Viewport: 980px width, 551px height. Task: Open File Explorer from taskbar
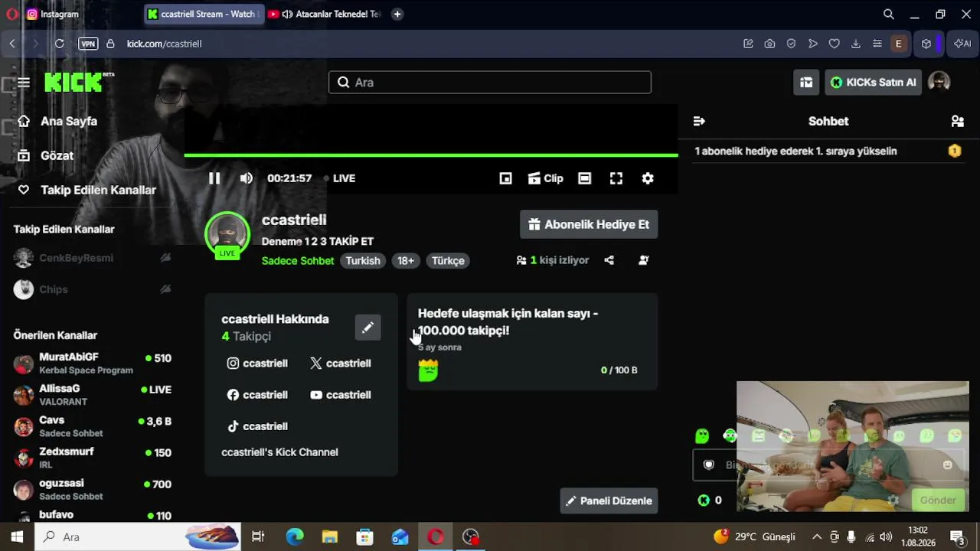coord(329,536)
